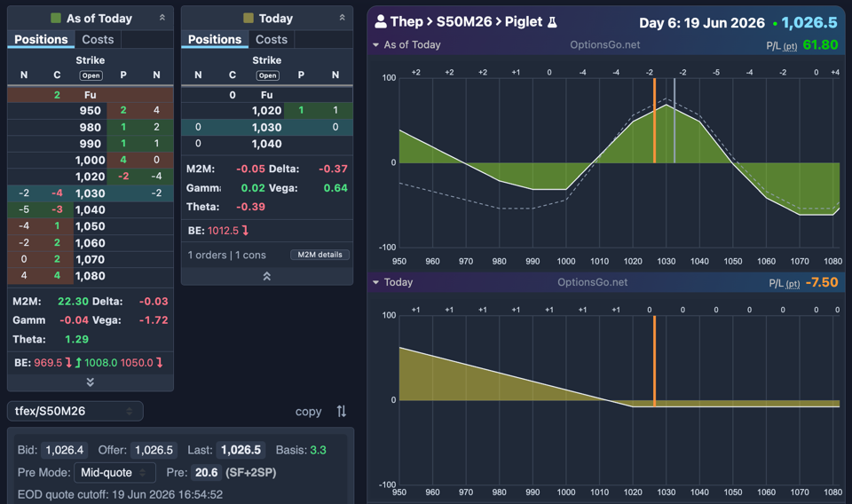Open Positions tab in Today panel
Image resolution: width=852 pixels, height=504 pixels.
tap(215, 39)
